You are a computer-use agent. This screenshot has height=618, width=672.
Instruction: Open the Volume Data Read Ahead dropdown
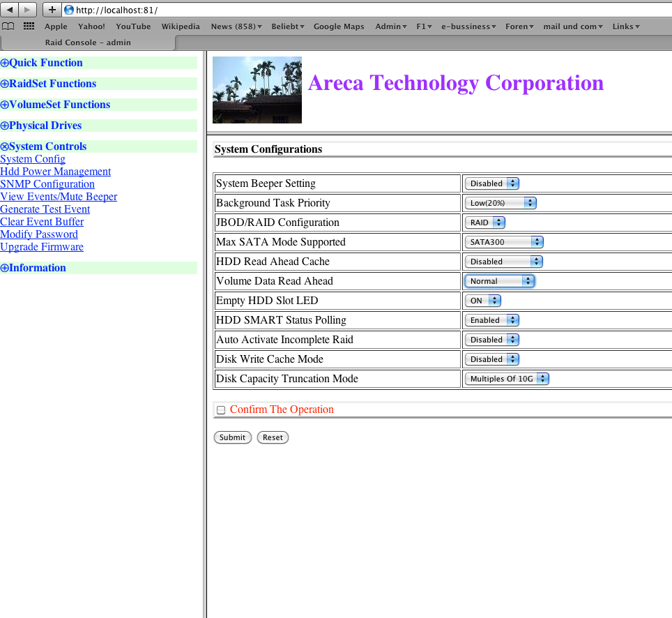[500, 281]
